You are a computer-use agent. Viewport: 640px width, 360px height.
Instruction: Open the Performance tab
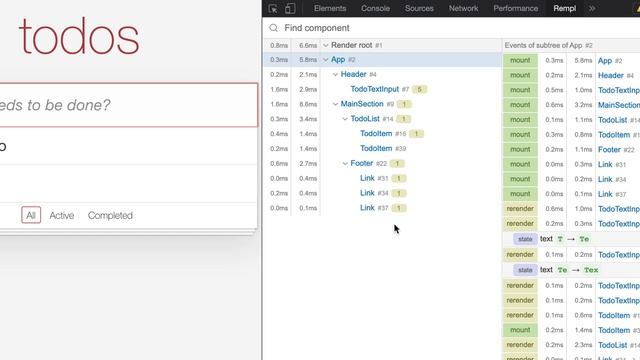point(516,8)
